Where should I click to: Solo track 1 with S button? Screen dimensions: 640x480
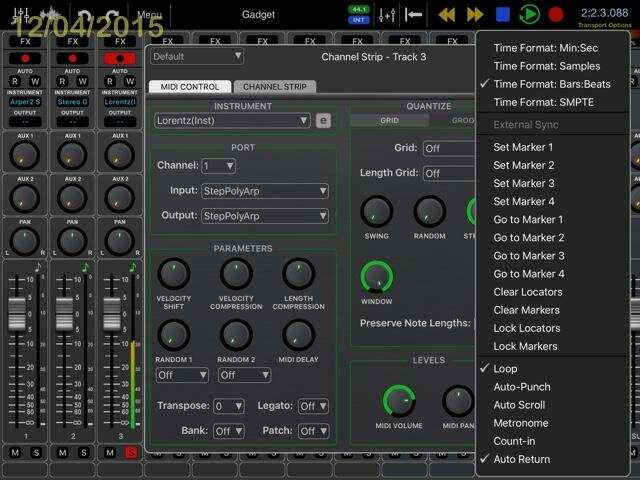point(36,452)
